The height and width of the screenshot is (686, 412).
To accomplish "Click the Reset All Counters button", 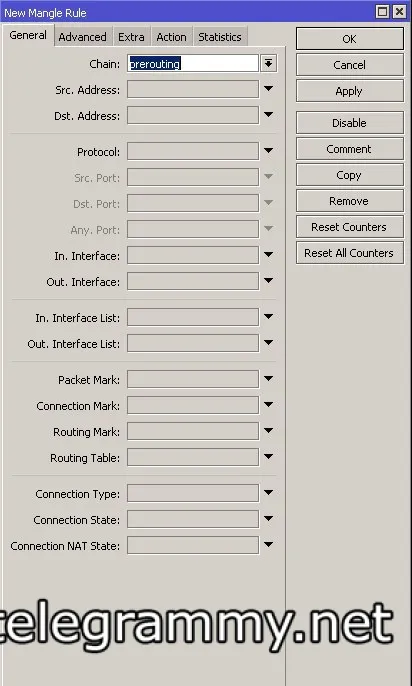I will pyautogui.click(x=349, y=253).
